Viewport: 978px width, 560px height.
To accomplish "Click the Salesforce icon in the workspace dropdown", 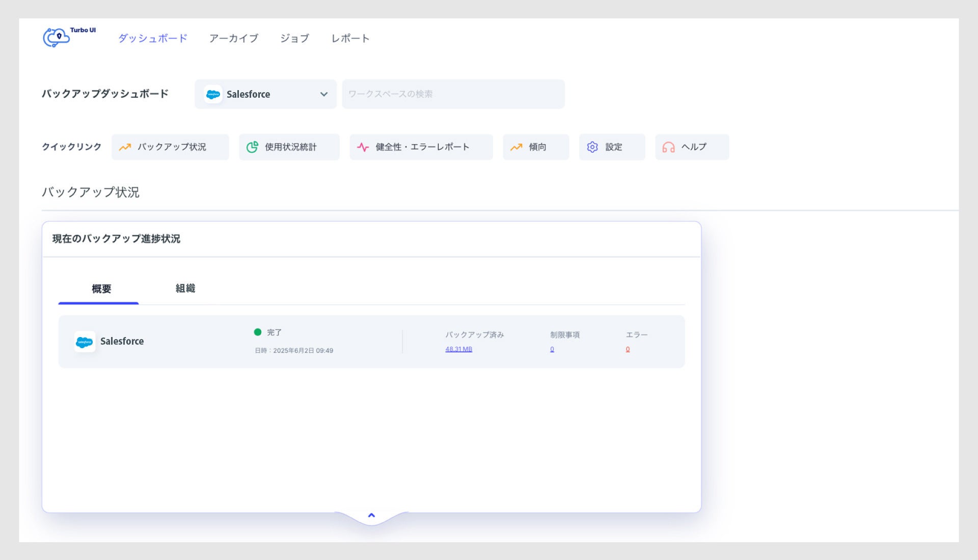I will [x=213, y=94].
